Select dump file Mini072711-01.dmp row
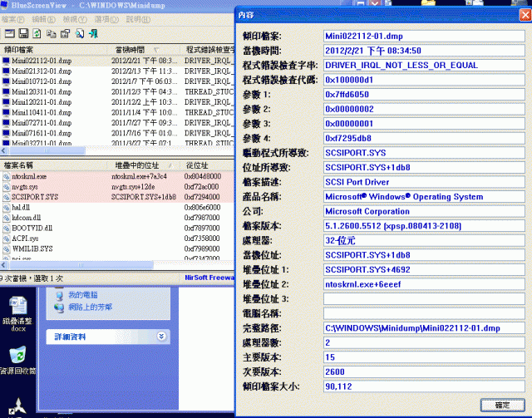Viewport: 532px width, 418px height. [117, 123]
